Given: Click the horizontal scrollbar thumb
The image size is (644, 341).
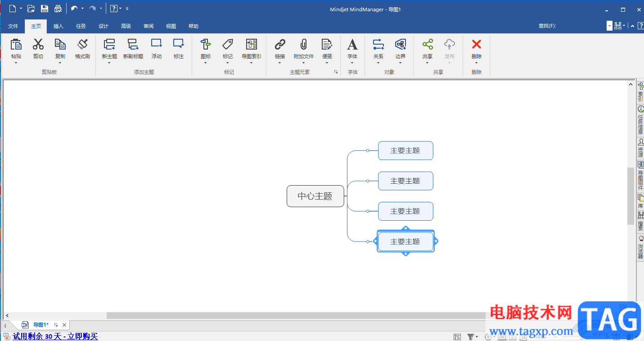Looking at the screenshot, I should click(x=297, y=316).
